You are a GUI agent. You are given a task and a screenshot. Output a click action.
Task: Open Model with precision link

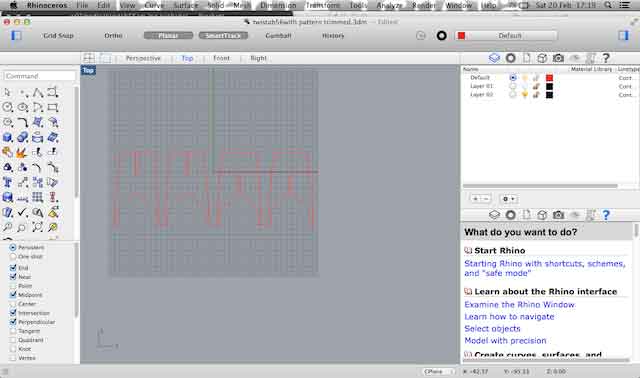(x=505, y=340)
